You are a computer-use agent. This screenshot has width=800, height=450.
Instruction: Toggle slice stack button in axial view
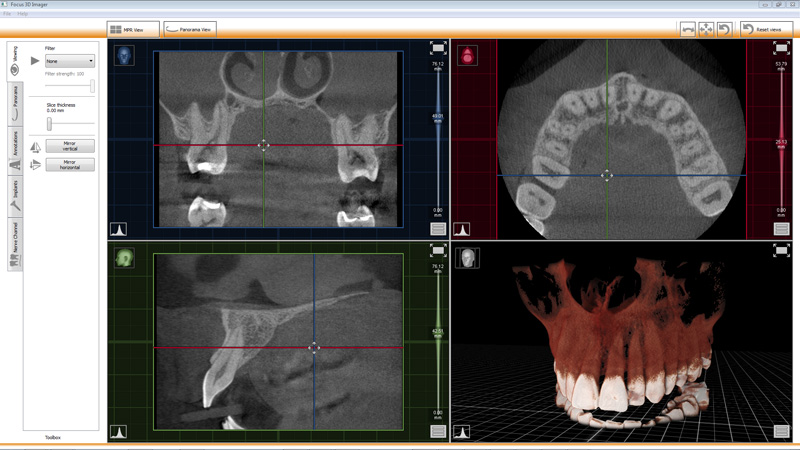[x=781, y=229]
